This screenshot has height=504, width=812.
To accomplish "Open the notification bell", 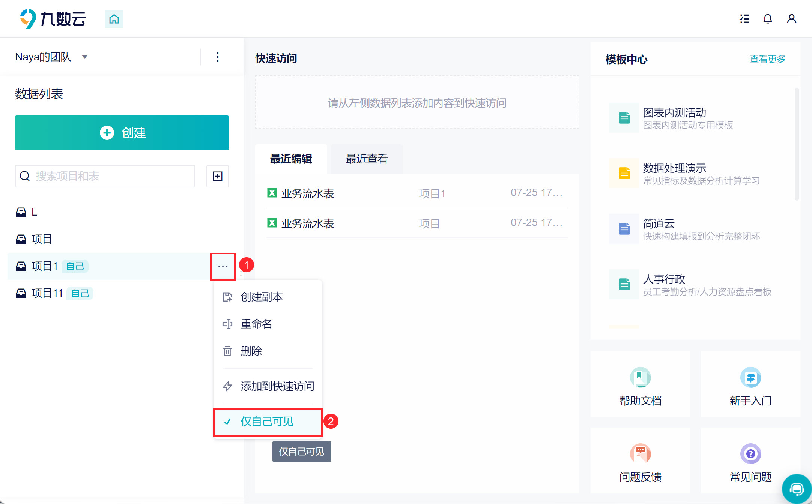I will pyautogui.click(x=768, y=19).
